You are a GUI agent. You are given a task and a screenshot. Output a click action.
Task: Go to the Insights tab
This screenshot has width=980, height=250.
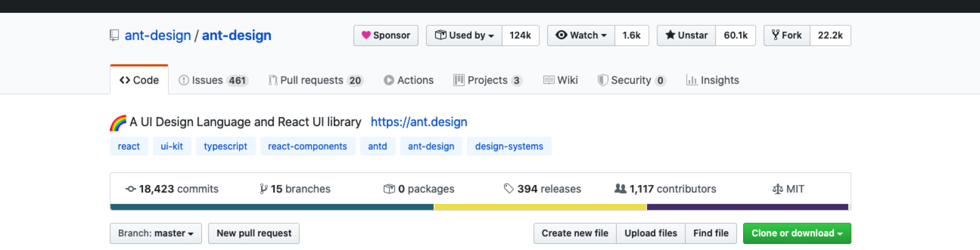coord(712,80)
